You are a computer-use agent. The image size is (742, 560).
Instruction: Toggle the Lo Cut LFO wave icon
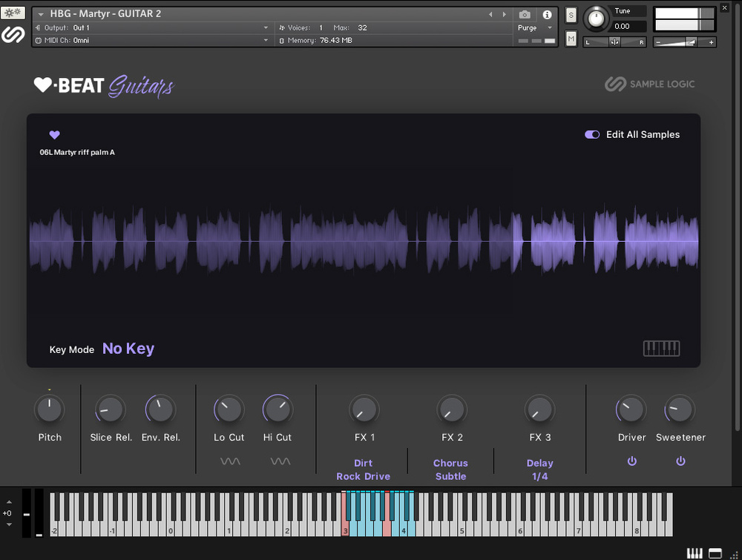pos(230,461)
